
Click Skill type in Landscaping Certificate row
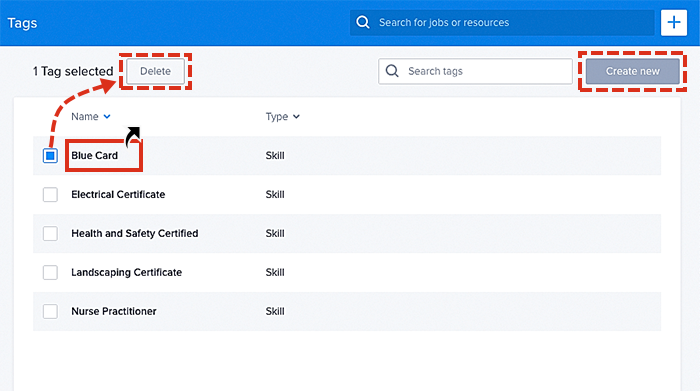(x=275, y=272)
